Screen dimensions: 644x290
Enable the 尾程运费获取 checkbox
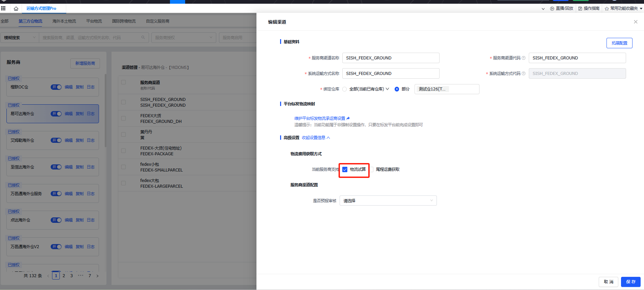(x=371, y=169)
